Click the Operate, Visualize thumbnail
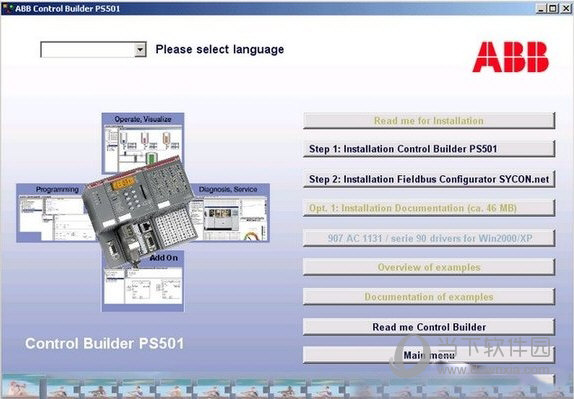 pyautogui.click(x=143, y=139)
